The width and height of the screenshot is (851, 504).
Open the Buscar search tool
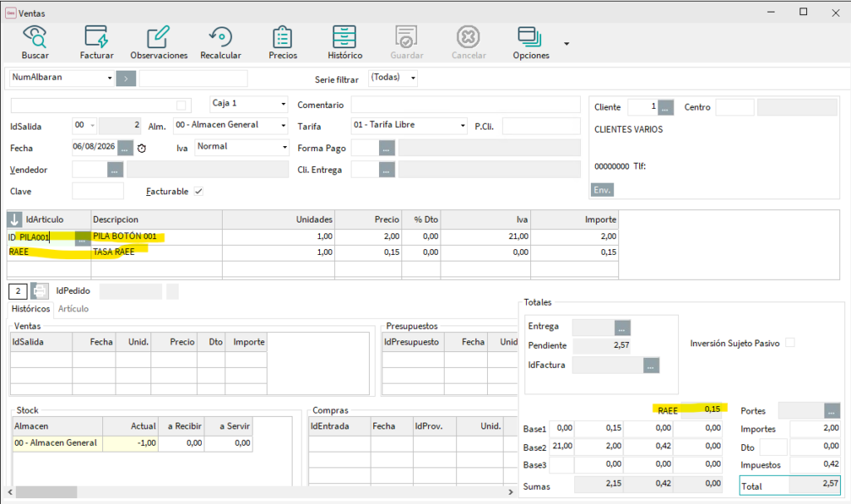pyautogui.click(x=35, y=42)
